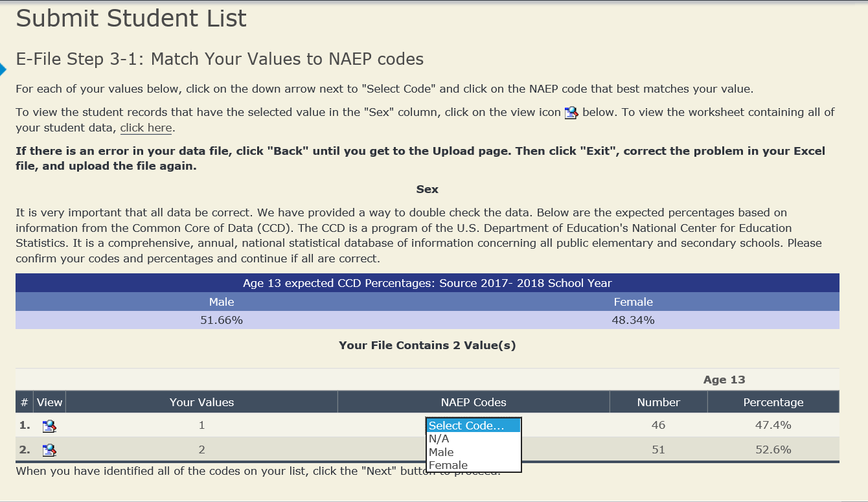Image resolution: width=868 pixels, height=502 pixels.
Task: Click the value "2" in Your Values column
Action: point(201,450)
